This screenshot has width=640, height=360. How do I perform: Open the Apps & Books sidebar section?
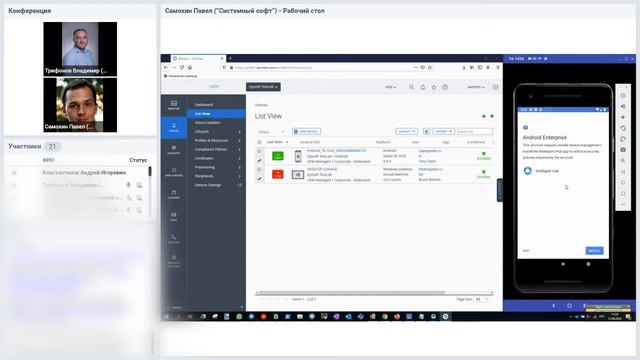(x=173, y=172)
